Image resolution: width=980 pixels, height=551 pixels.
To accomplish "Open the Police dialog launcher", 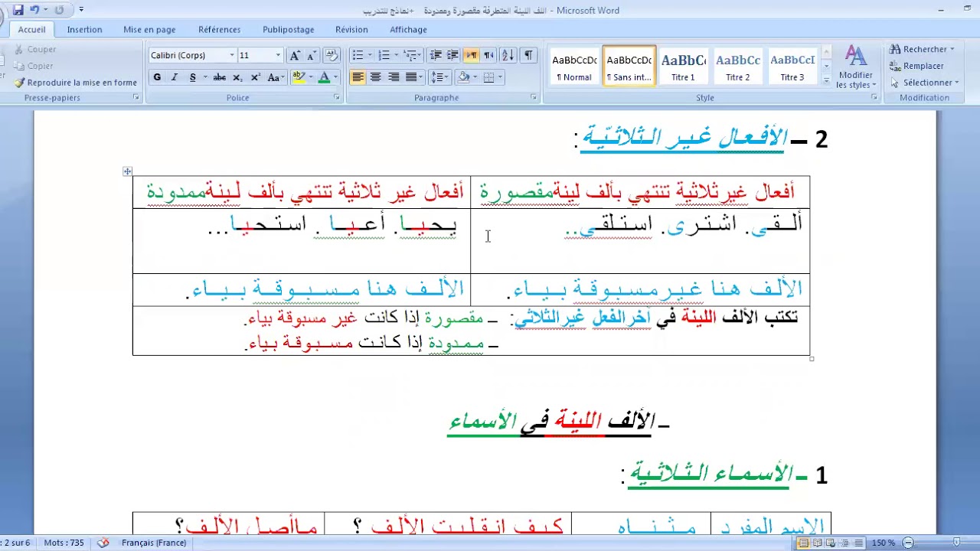I will 337,97.
